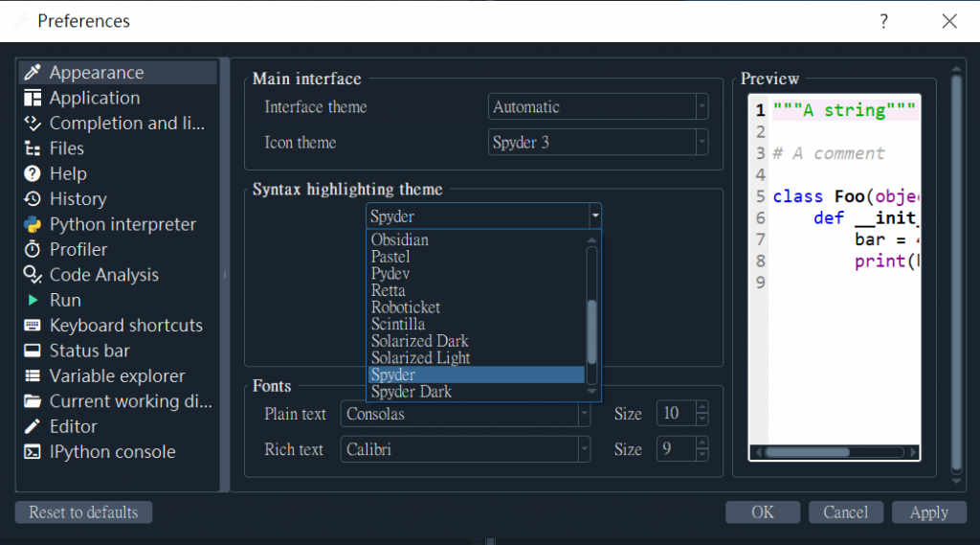The image size is (980, 545).
Task: Apply the preference changes
Action: coord(928,512)
